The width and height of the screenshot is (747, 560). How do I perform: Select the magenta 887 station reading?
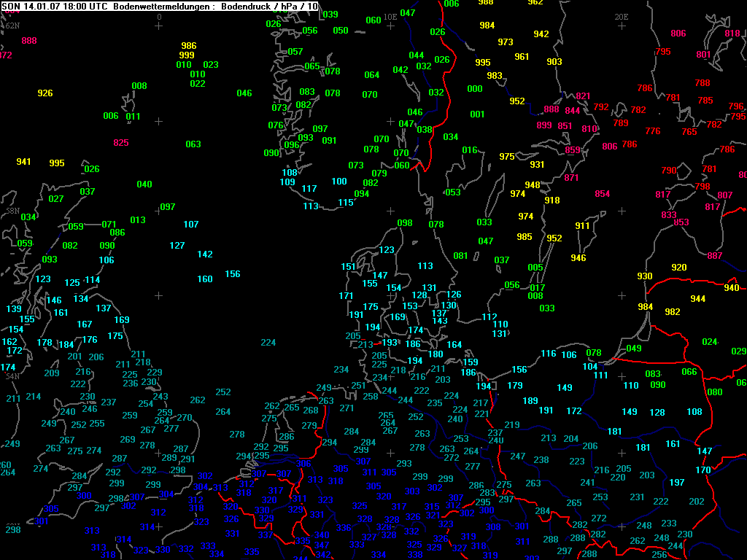click(x=715, y=256)
